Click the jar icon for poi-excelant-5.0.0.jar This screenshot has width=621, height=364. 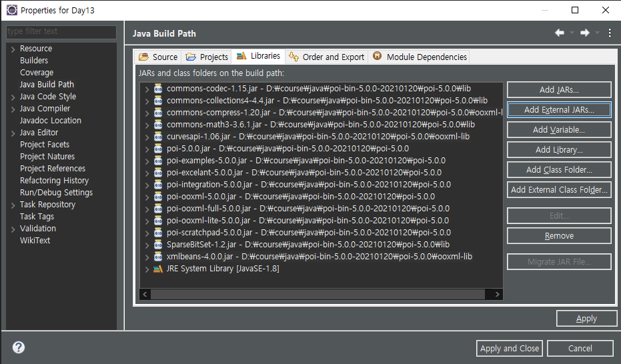[x=158, y=173]
